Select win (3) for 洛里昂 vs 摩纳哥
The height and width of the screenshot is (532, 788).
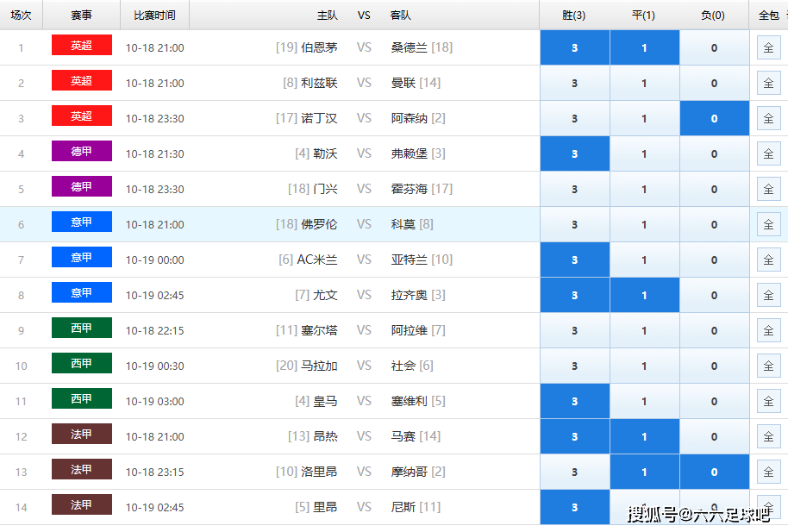pyautogui.click(x=575, y=473)
